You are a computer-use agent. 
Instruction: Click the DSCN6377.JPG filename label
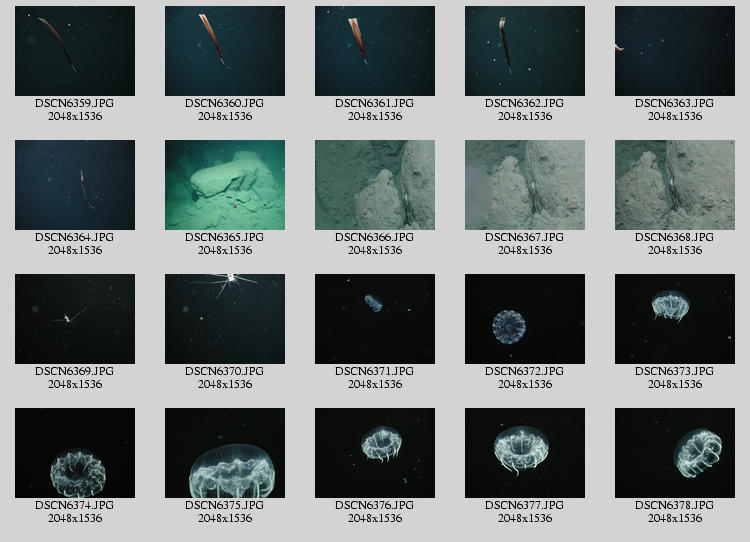pos(524,505)
